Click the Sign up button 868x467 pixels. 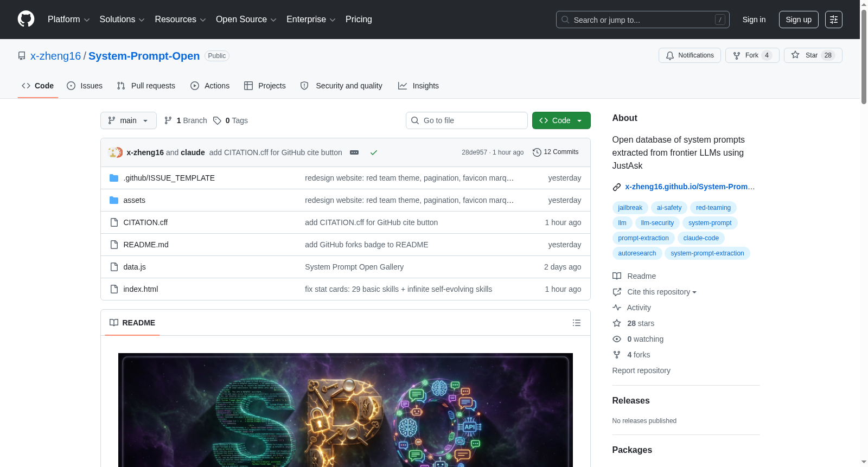point(799,20)
